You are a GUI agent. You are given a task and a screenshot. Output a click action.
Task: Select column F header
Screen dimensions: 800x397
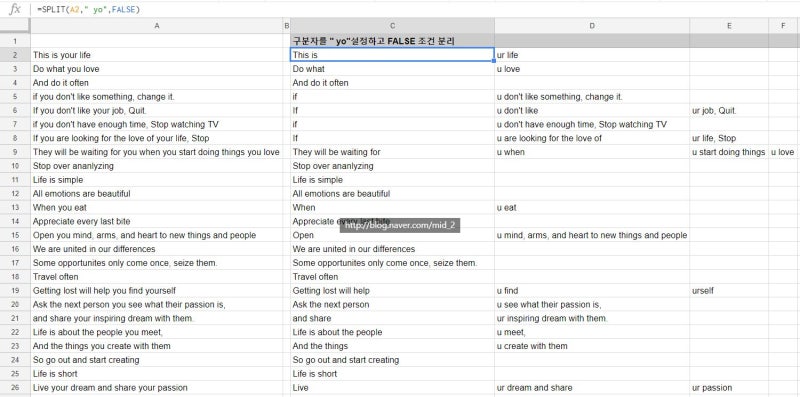784,26
